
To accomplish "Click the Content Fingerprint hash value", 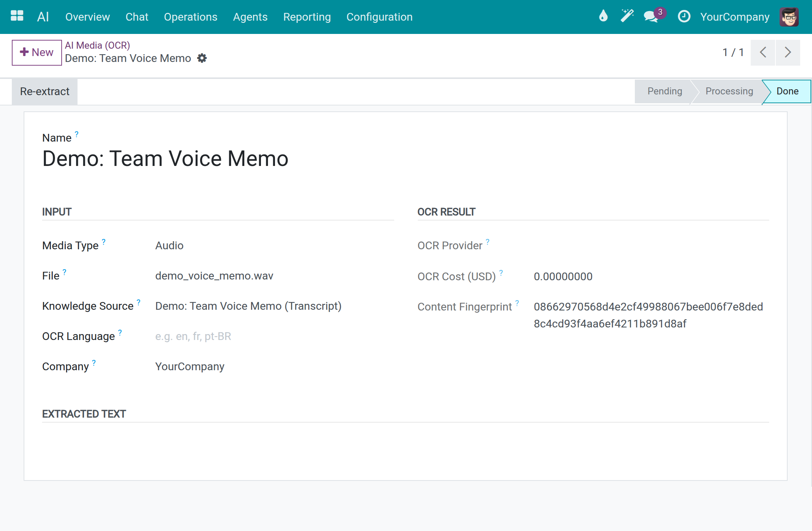I will pyautogui.click(x=648, y=315).
